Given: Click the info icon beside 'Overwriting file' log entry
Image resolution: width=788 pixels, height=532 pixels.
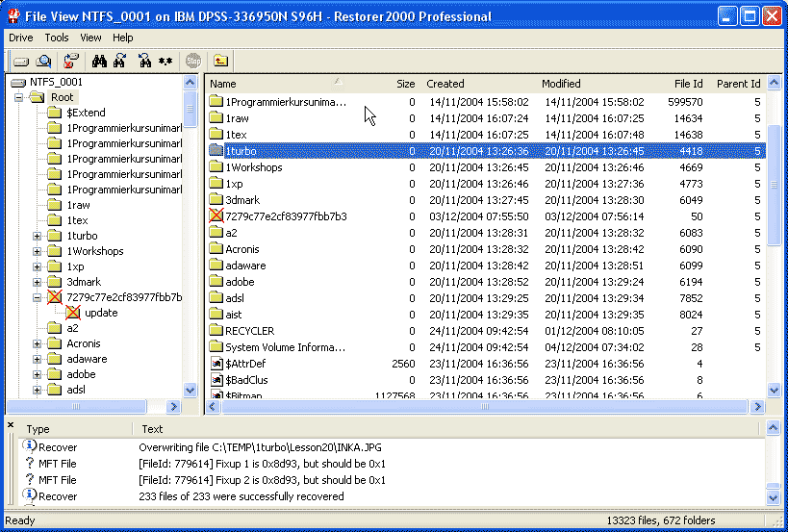Looking at the screenshot, I should click(x=30, y=446).
